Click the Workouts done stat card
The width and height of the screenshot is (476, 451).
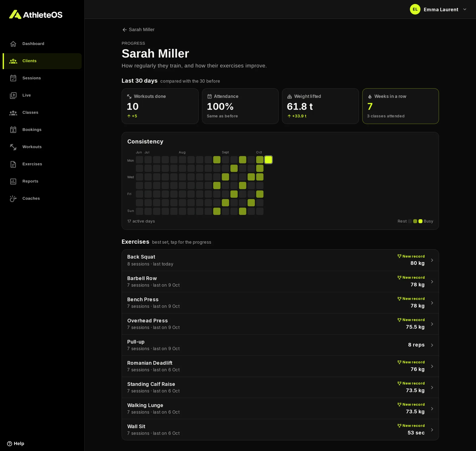click(x=160, y=106)
